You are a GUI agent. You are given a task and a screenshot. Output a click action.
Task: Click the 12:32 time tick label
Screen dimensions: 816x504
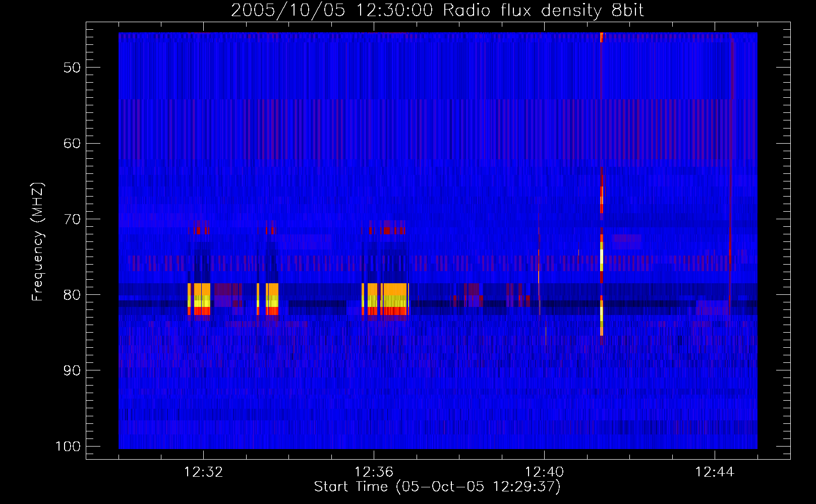click(x=203, y=472)
